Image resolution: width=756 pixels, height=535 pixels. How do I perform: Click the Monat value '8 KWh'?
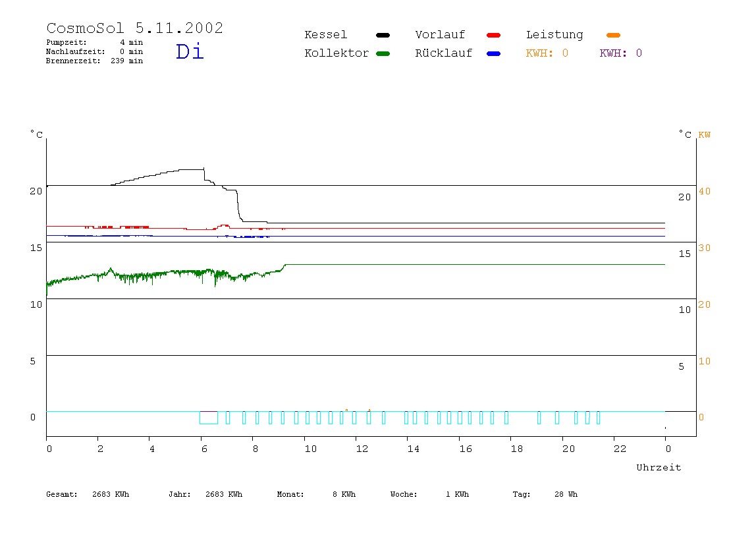(344, 494)
